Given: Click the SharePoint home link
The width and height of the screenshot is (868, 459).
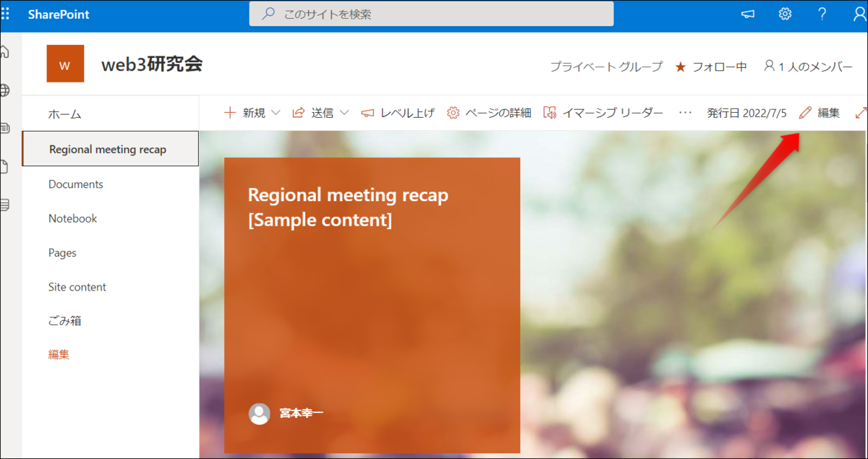Looking at the screenshot, I should tap(59, 14).
